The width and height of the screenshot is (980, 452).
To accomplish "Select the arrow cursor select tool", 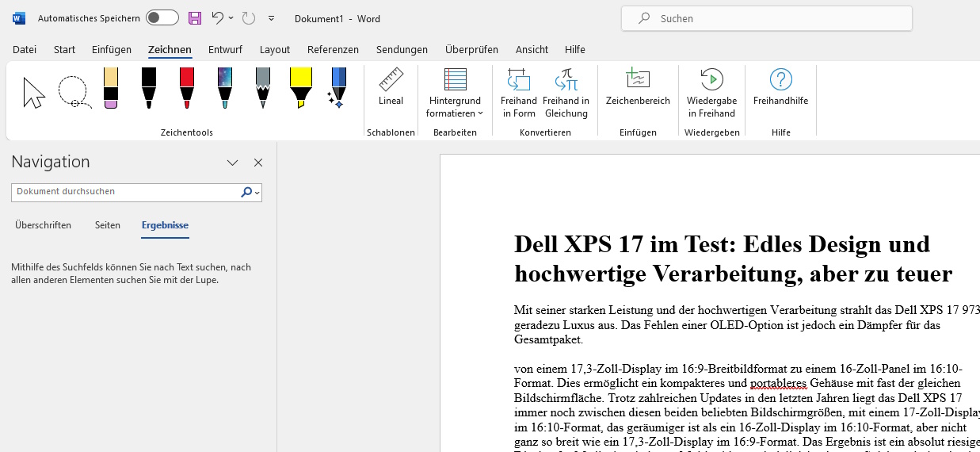I will 34,92.
